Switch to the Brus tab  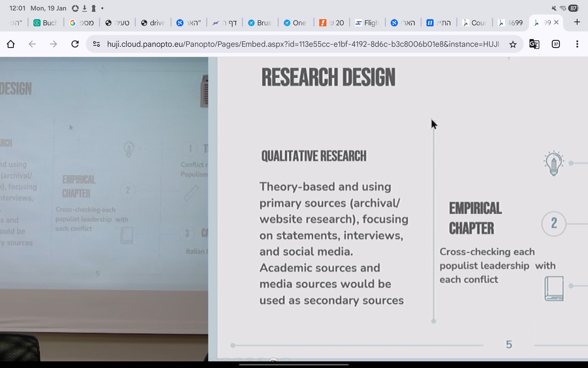260,23
